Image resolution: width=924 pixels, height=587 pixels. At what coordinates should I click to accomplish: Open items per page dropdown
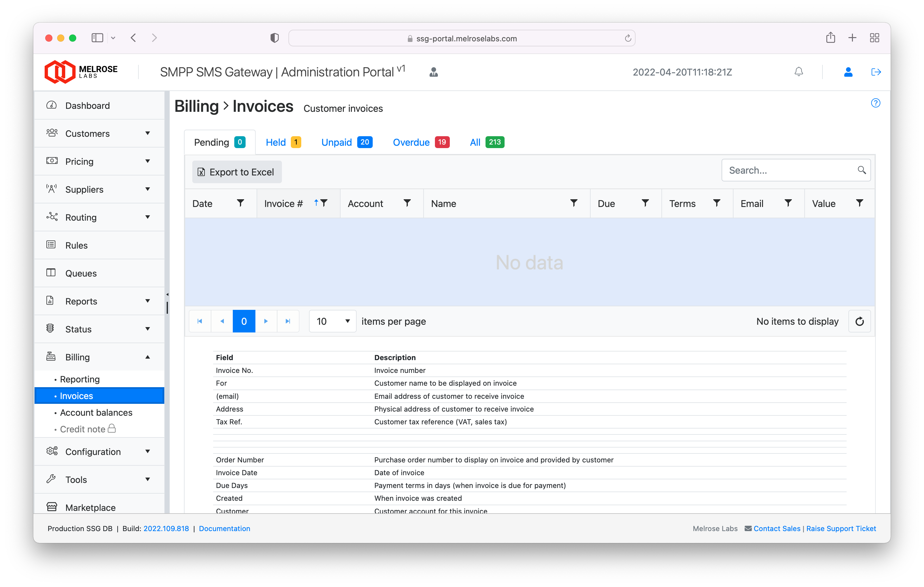(332, 321)
